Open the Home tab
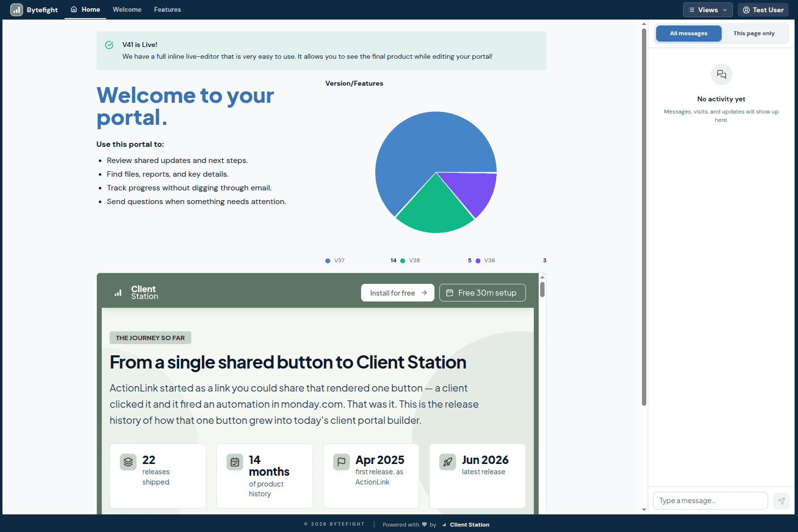The image size is (798, 532). pos(85,10)
